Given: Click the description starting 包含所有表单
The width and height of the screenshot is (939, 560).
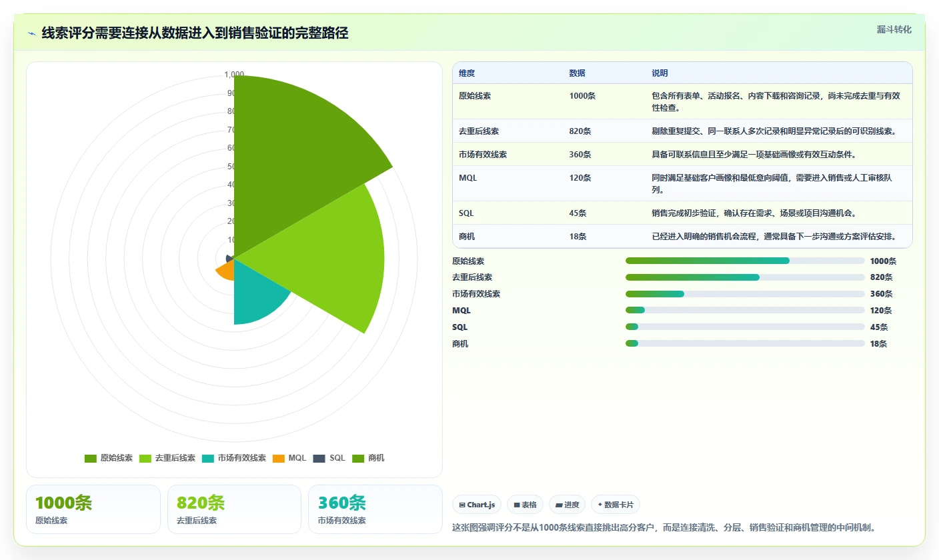Looking at the screenshot, I should [x=776, y=101].
